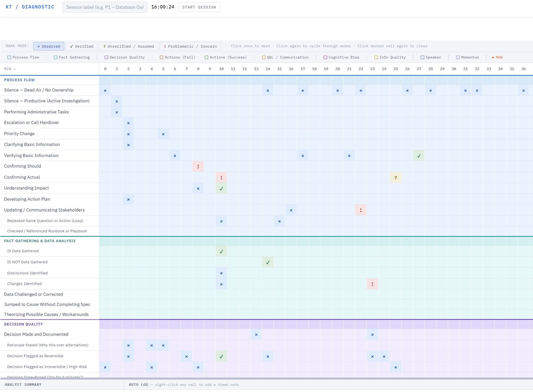Click the checkmark in Decision Flagged as Reversible
Image resolution: width=533 pixels, height=392 pixels.
(221, 356)
